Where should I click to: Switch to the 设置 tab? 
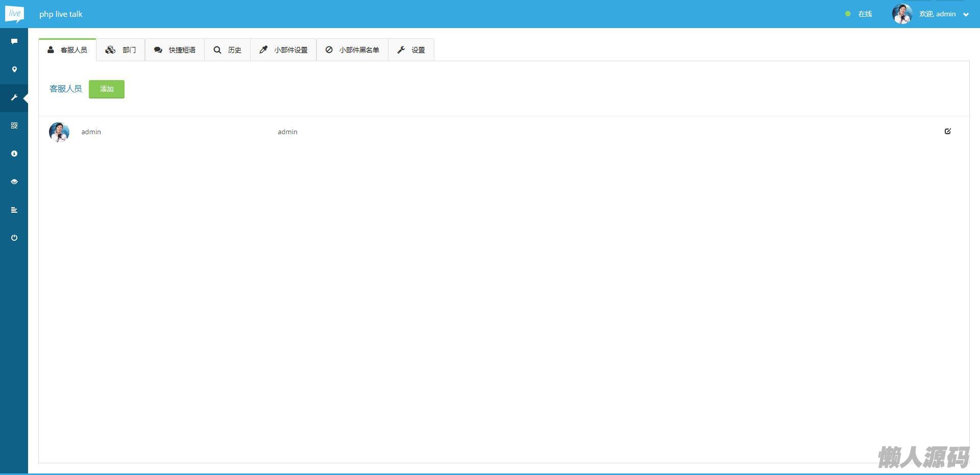tap(411, 50)
